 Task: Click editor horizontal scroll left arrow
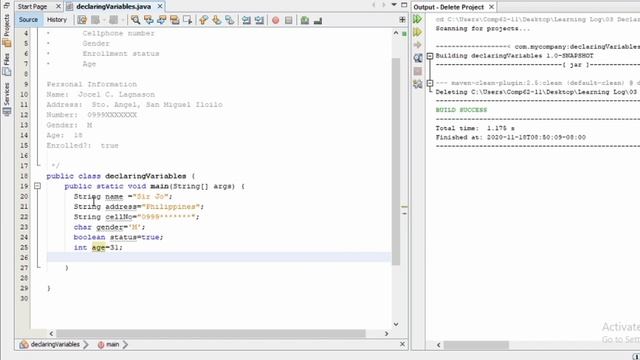[x=51, y=334]
